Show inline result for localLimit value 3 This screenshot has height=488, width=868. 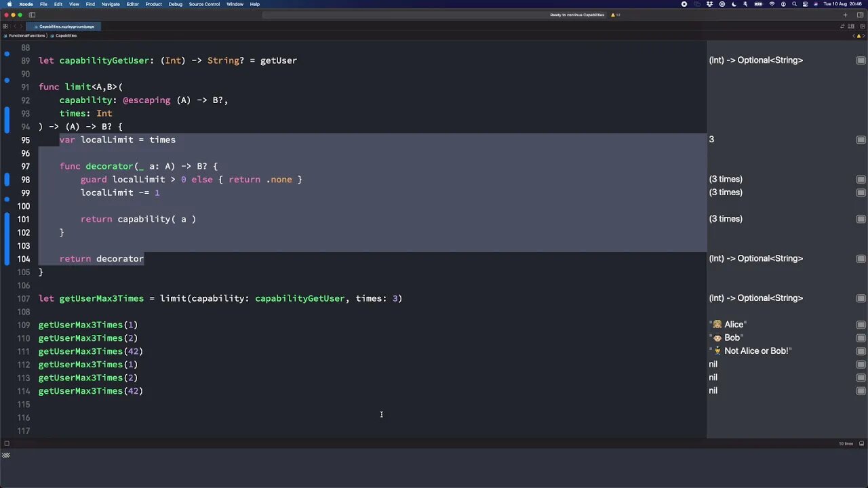pos(861,140)
